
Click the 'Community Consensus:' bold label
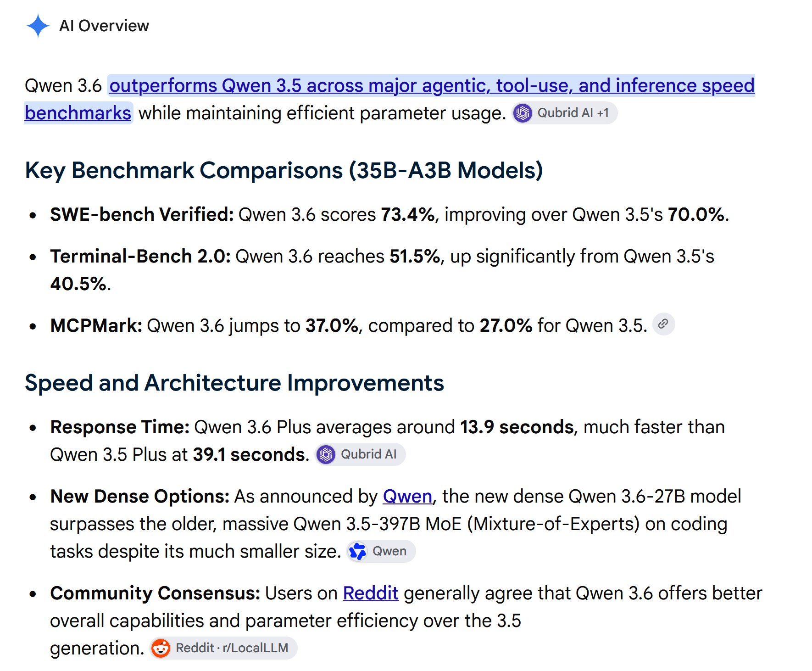pyautogui.click(x=156, y=593)
